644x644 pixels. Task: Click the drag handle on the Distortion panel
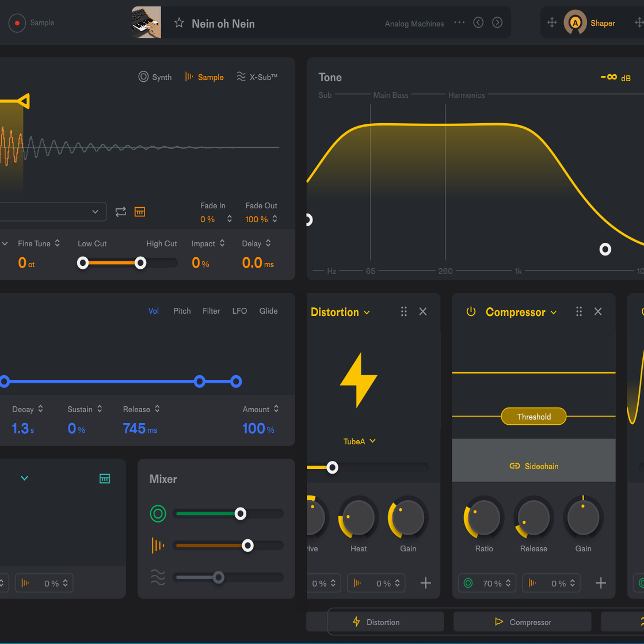(403, 311)
